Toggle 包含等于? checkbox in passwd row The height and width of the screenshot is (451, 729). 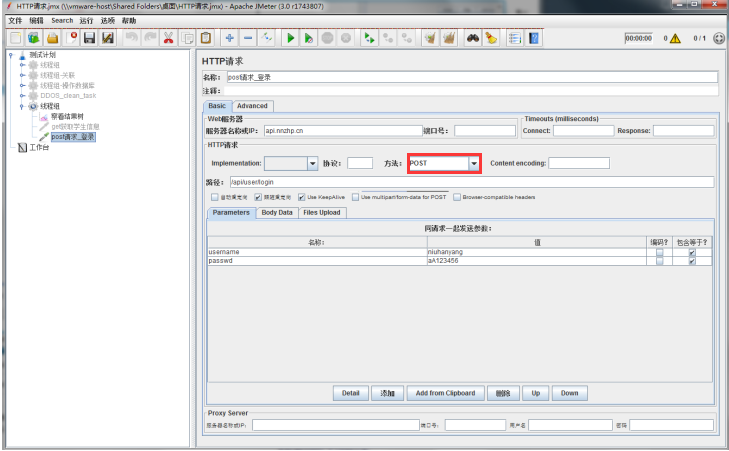click(x=692, y=261)
